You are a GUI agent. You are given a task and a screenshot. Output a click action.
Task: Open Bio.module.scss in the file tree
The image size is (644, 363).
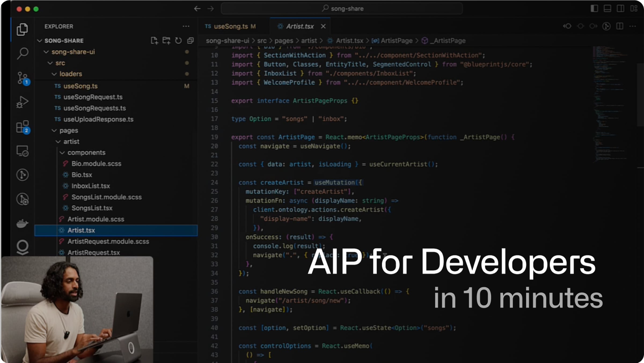point(116,164)
